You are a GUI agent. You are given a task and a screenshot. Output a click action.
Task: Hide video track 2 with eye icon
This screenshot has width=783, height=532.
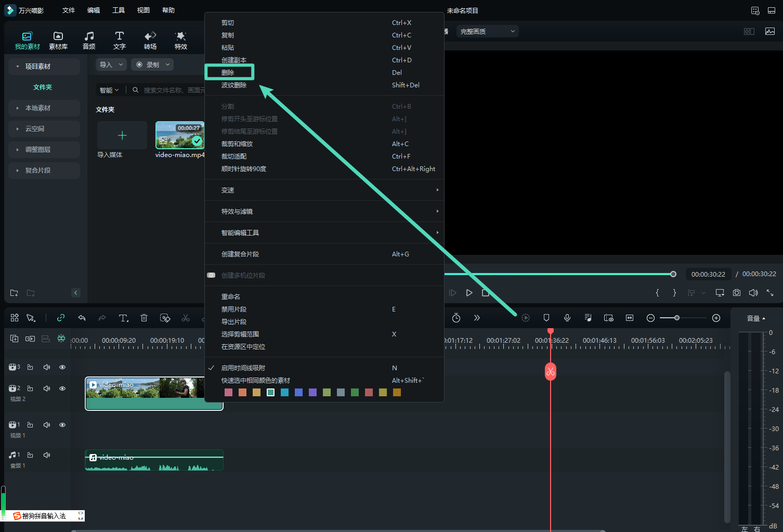[62, 388]
